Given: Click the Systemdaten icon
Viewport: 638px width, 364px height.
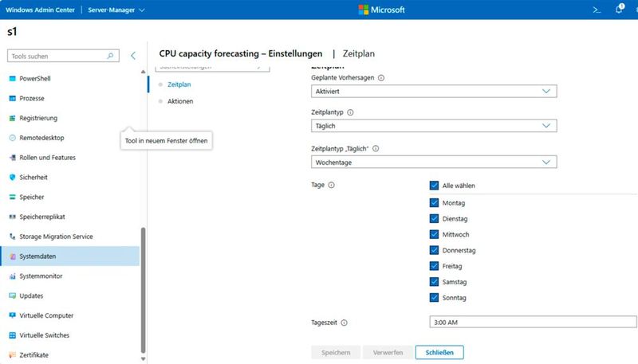Looking at the screenshot, I should tap(12, 256).
